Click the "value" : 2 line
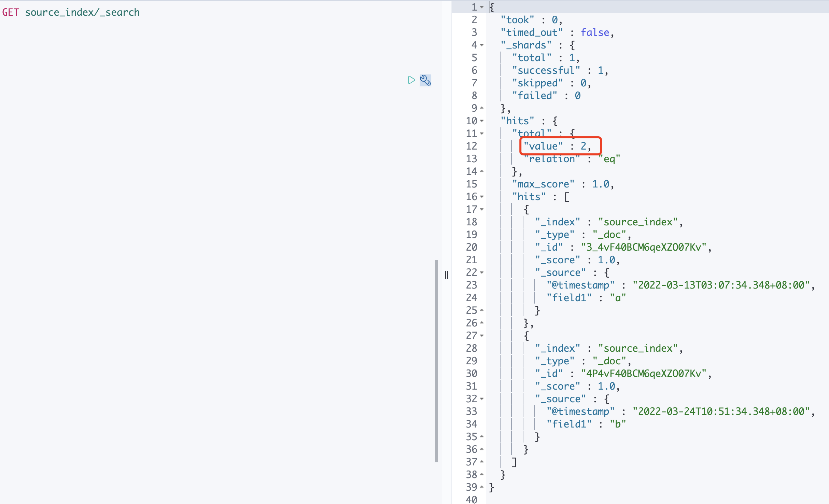Viewport: 829px width, 504px height. coord(557,146)
